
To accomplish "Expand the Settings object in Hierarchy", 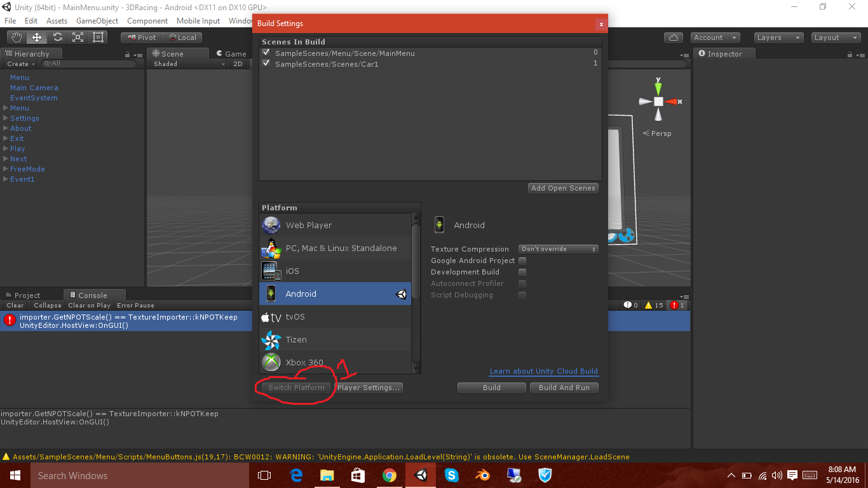I will click(x=6, y=118).
